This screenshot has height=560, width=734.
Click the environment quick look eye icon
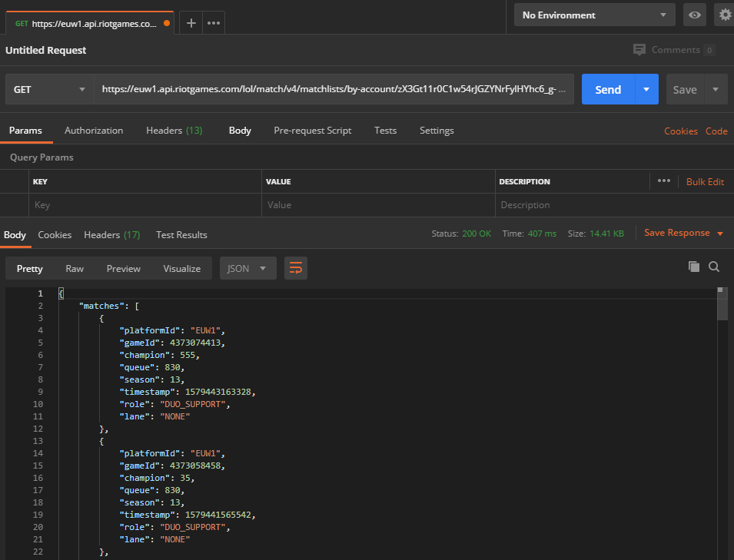(x=695, y=15)
